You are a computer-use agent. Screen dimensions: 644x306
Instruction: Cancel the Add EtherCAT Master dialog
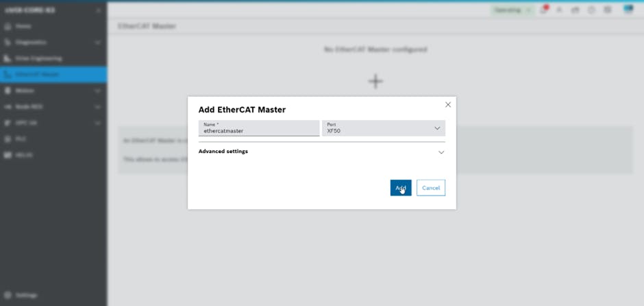(430, 188)
